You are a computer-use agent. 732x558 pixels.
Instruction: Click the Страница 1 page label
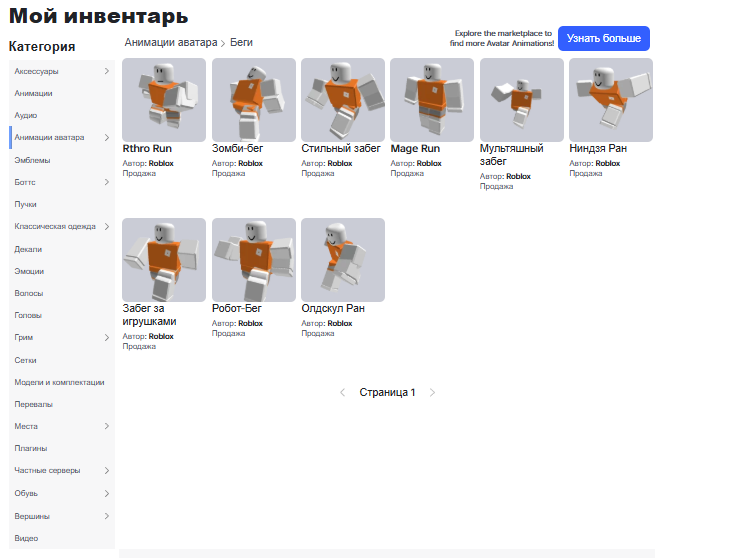(387, 393)
